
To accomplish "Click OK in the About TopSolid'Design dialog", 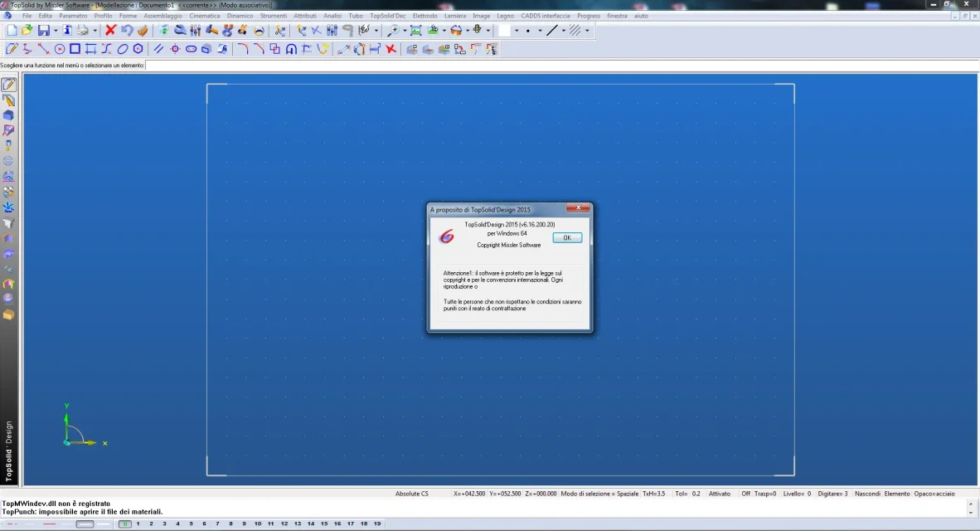I will pyautogui.click(x=566, y=237).
